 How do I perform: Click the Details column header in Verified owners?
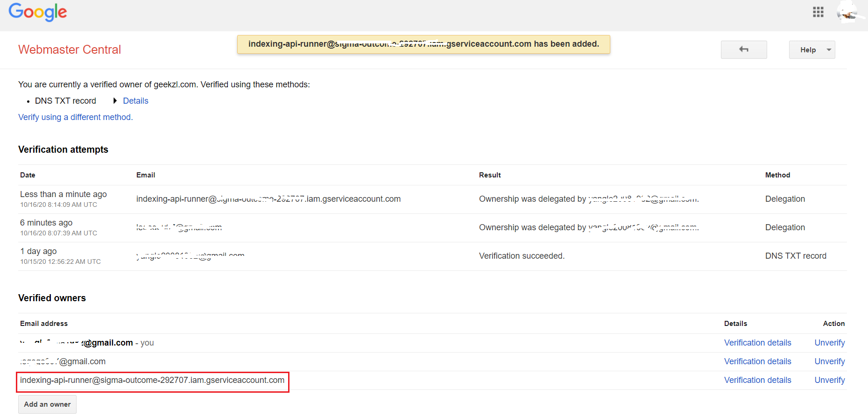pos(735,324)
